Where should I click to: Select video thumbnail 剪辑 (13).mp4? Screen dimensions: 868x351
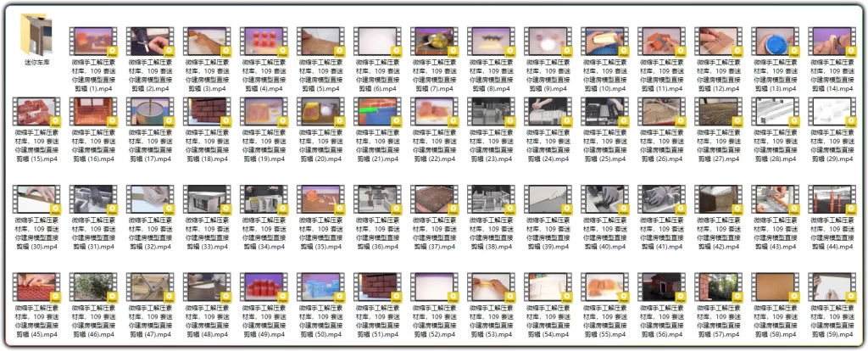(776, 42)
